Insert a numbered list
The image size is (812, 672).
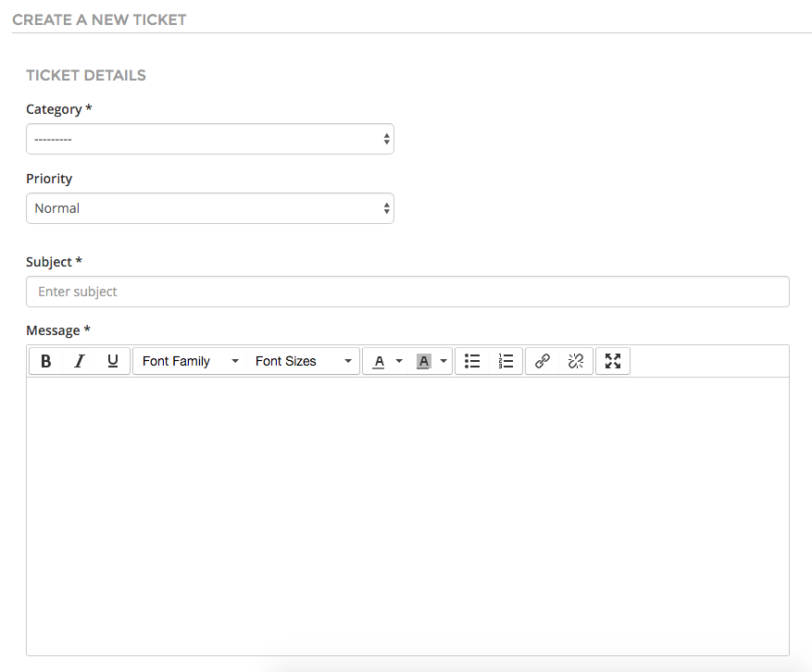[x=506, y=361]
